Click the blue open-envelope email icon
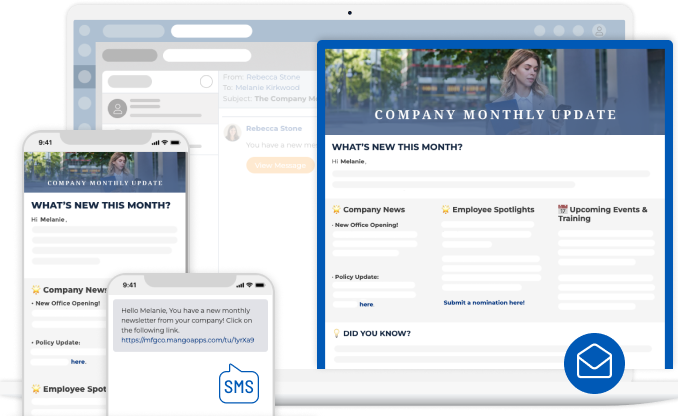This screenshot has height=416, width=678. coord(594,363)
